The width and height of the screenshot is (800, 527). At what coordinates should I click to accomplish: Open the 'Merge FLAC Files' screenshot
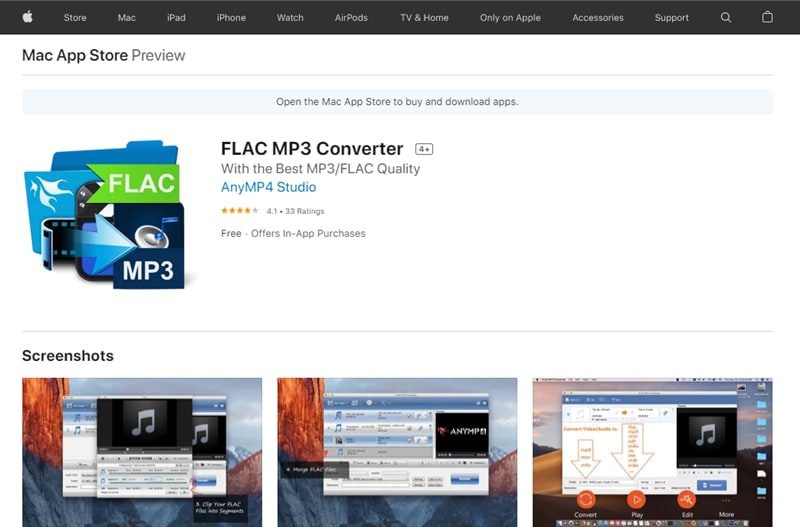point(397,452)
